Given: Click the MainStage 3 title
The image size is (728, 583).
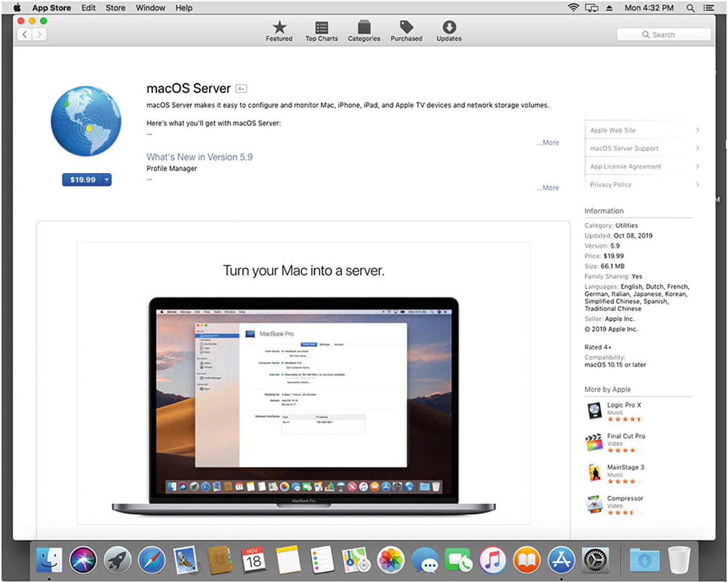Looking at the screenshot, I should tap(625, 467).
